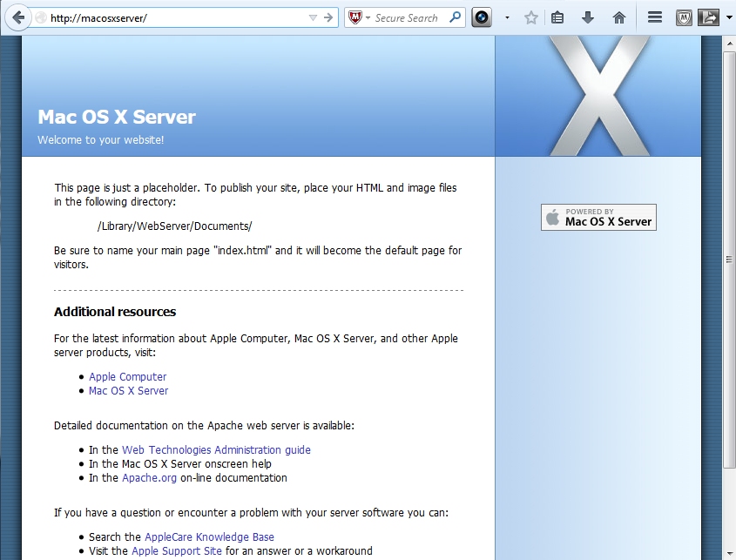Open the McAfee search engine dropdown
The width and height of the screenshot is (736, 560).
point(359,17)
